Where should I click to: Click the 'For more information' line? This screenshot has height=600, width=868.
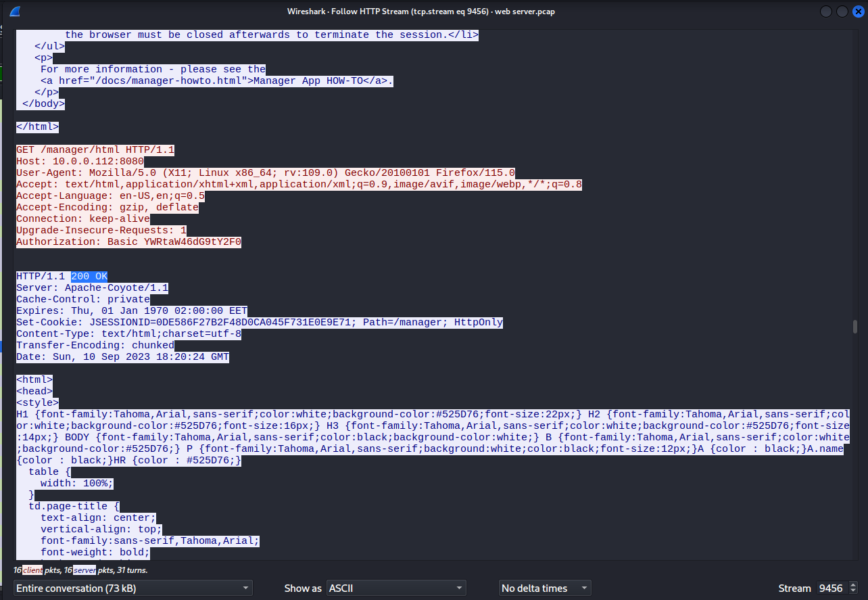pos(153,69)
